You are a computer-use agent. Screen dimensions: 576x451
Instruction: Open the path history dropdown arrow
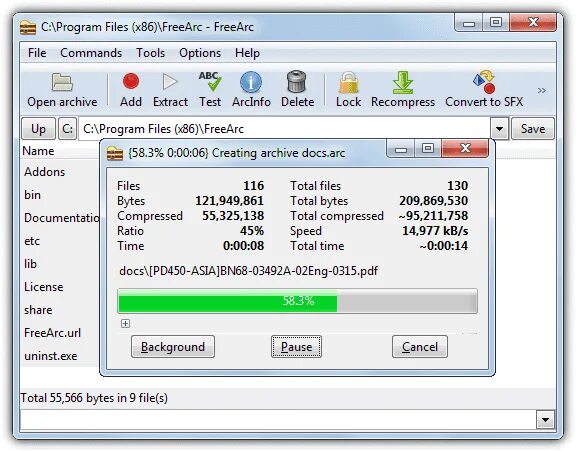click(499, 129)
